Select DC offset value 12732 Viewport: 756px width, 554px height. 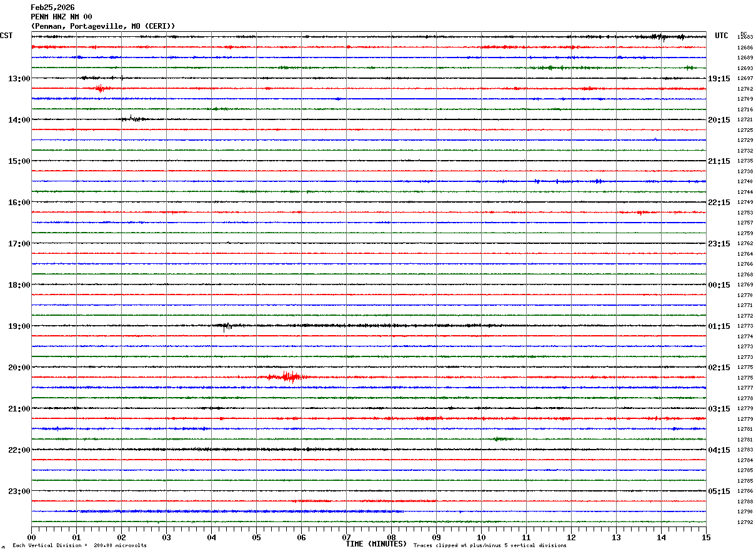[745, 151]
